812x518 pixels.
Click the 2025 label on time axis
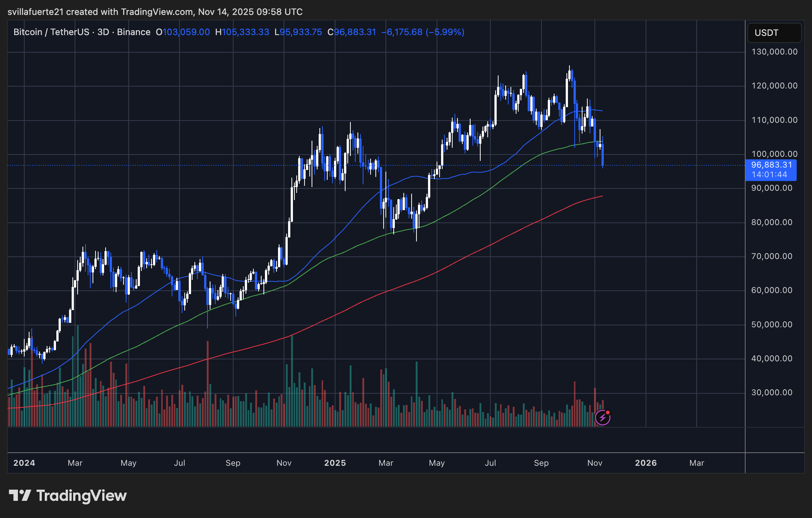click(335, 463)
